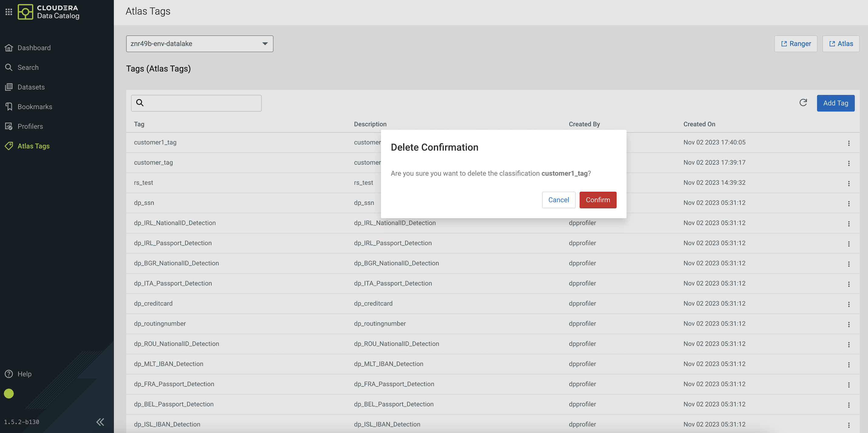Confirm deletion of customer1_tag
The width and height of the screenshot is (868, 433).
pos(597,199)
